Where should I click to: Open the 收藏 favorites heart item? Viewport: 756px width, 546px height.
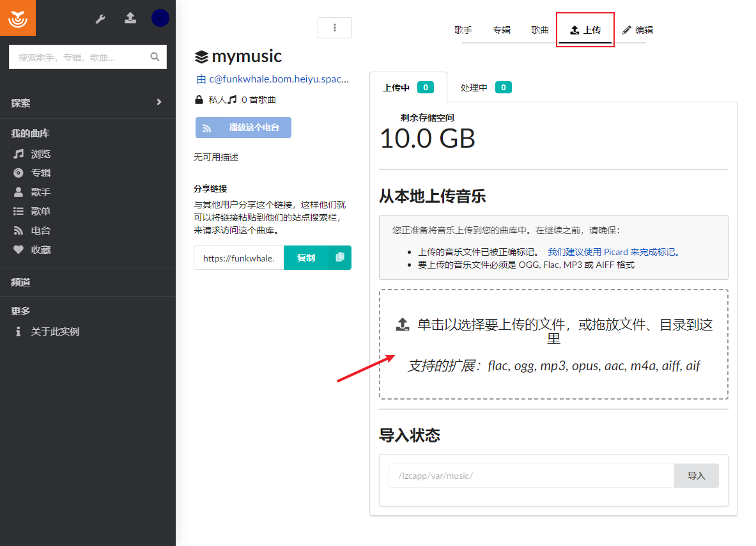point(32,250)
